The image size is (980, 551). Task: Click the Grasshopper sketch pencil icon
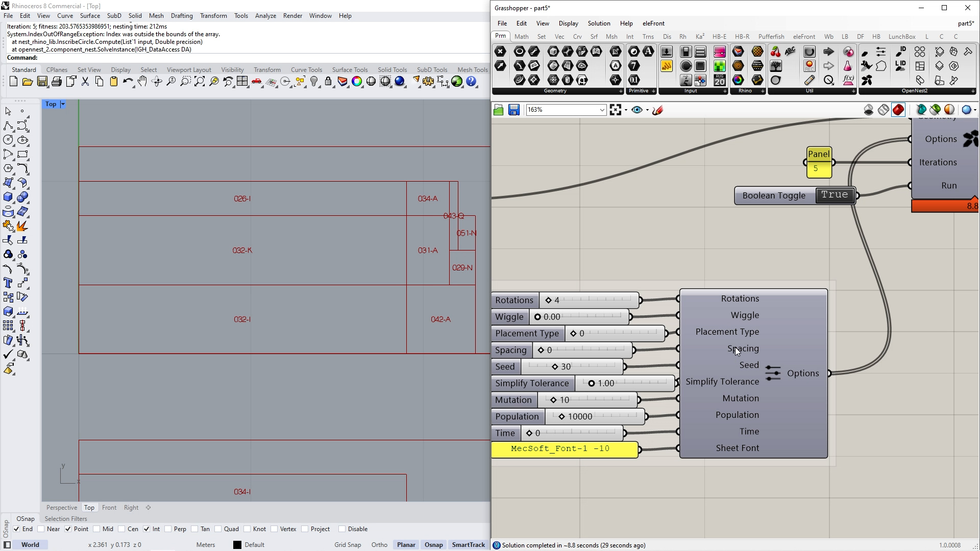657,110
